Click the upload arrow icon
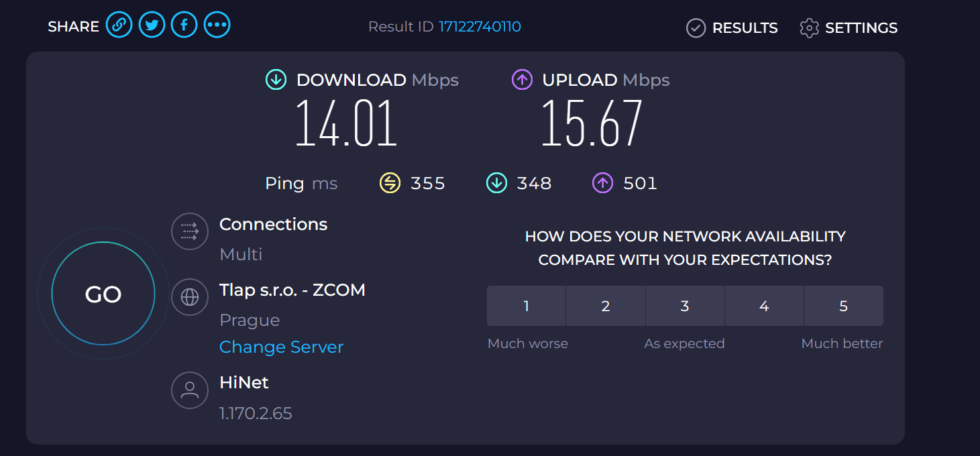Screen dimensions: 980x456 522,80
